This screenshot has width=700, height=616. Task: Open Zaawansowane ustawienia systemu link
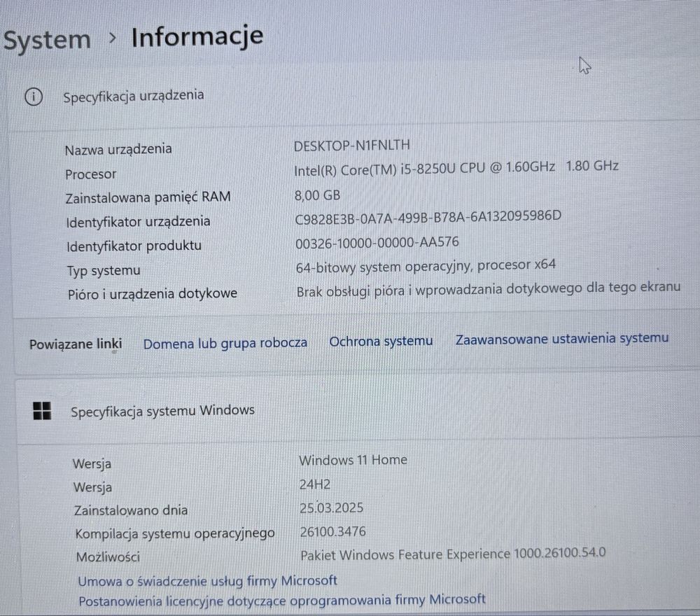pyautogui.click(x=561, y=339)
